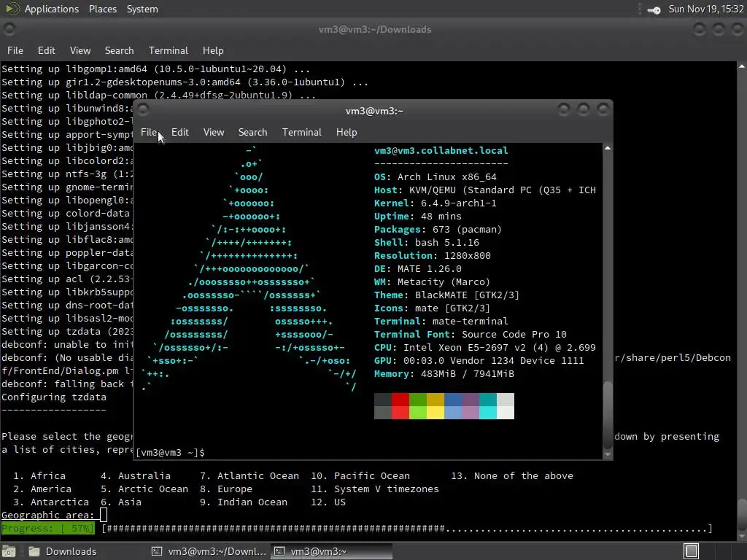Open Help menu in front vm3@vm3:~ terminal

coord(347,133)
